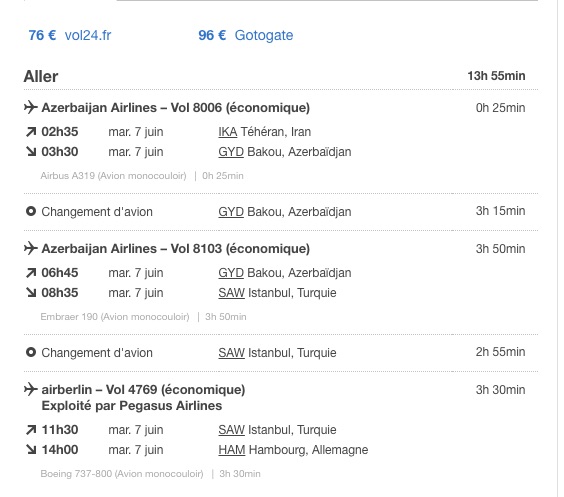Click departure arrow icon at 06h45

point(31,273)
